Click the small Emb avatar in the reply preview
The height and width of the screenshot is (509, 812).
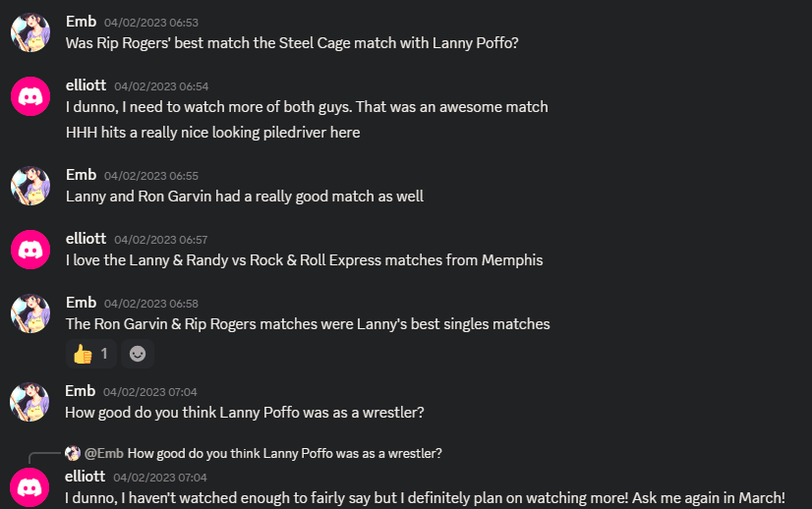pos(73,453)
